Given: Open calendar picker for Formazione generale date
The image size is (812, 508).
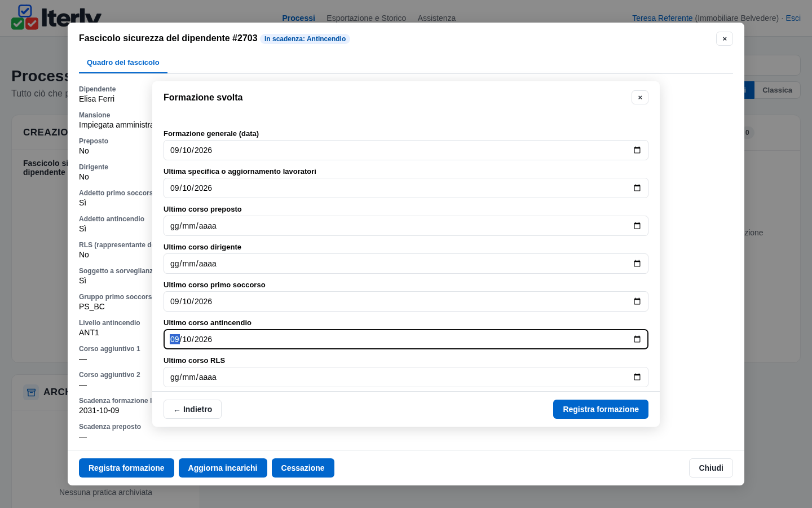Looking at the screenshot, I should click(x=637, y=150).
